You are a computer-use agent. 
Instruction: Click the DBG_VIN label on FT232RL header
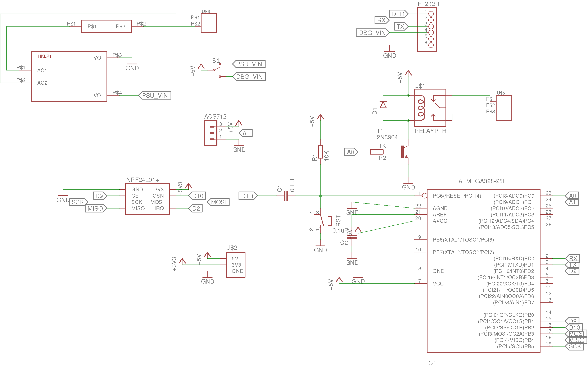[x=372, y=33]
